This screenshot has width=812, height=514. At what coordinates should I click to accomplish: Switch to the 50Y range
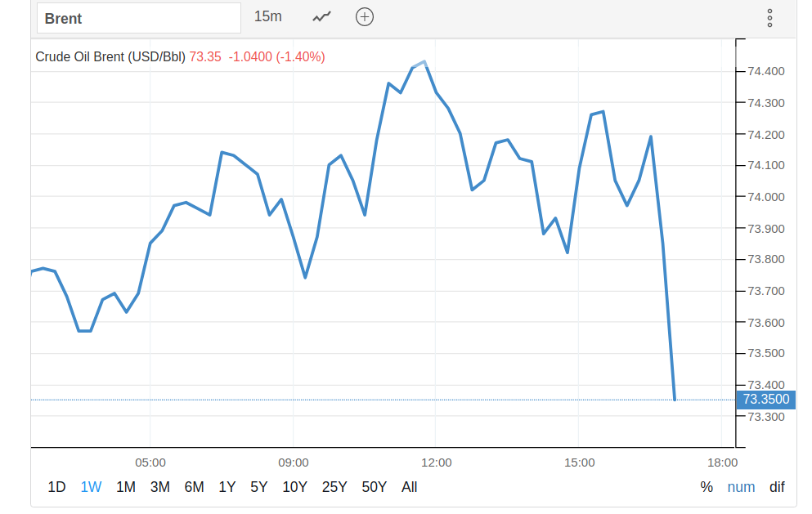click(374, 487)
